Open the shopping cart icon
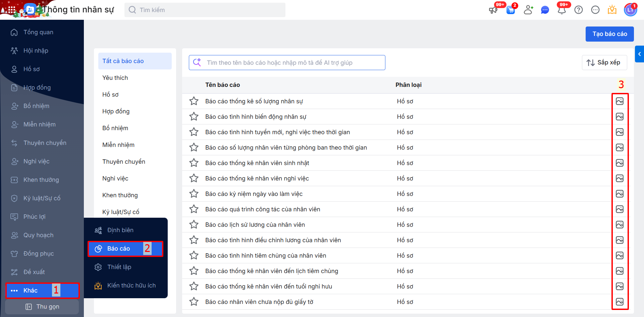The image size is (644, 317). (x=511, y=10)
